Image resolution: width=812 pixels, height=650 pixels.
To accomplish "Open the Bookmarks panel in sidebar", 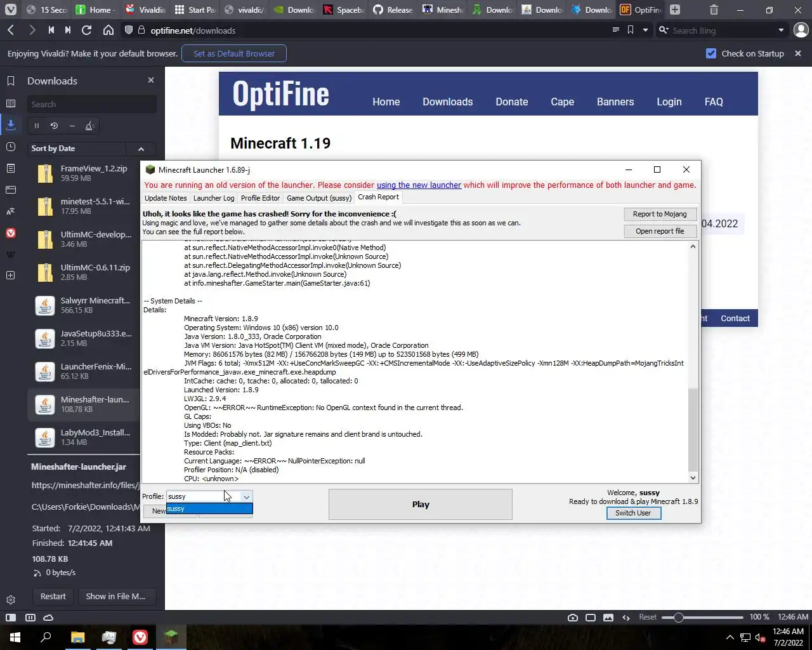I will click(x=11, y=81).
